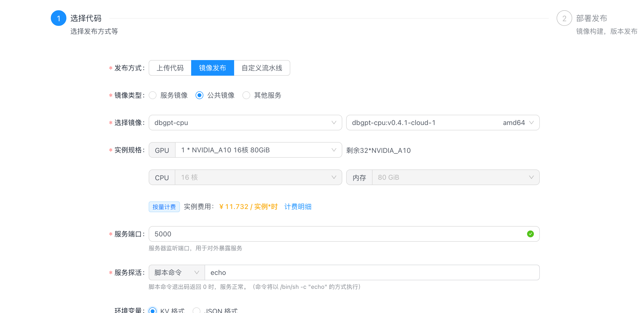644x313 pixels.
Task: Expand the 内存 80 GiB dropdown
Action: tap(455, 177)
